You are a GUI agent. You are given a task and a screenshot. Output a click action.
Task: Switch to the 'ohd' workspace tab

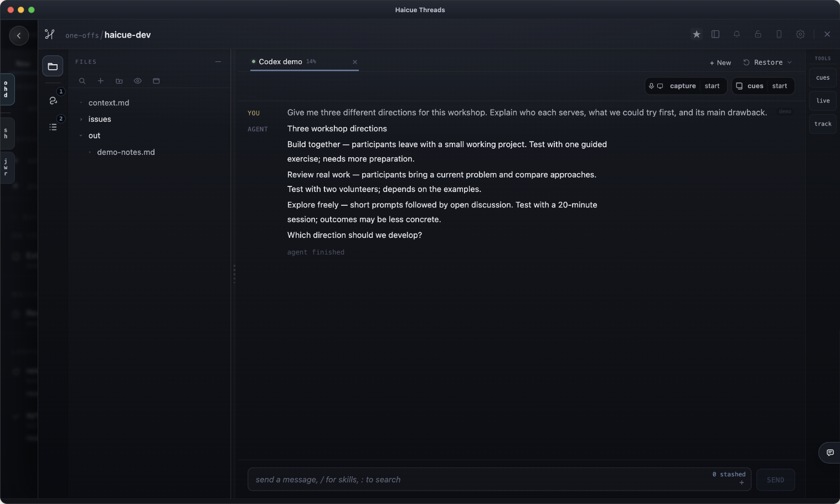(x=7, y=89)
